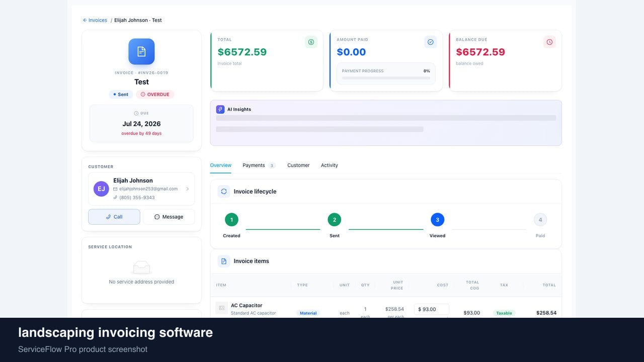
Task: Click the clock icon next to Due label
Action: pos(136,114)
